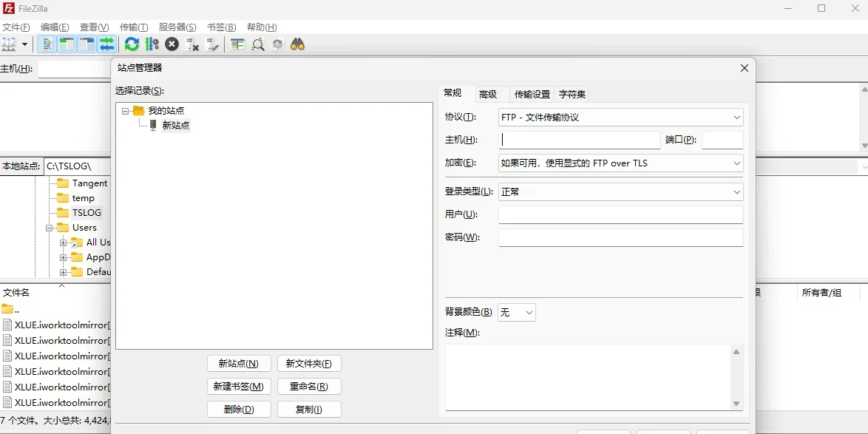Toggle the local directory tree icon
Screen dimensions: 868x434
point(67,44)
